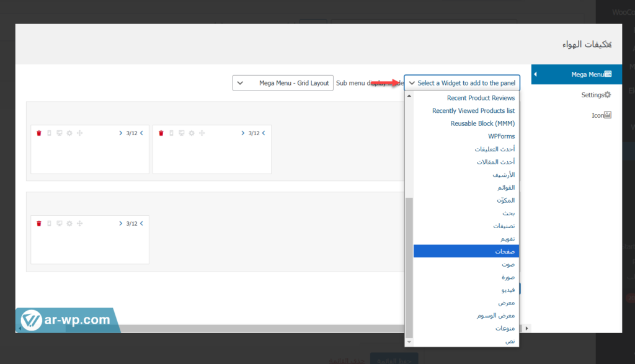
Task: Open the Mega Menu - Grid Layout dropdown
Action: 282,83
